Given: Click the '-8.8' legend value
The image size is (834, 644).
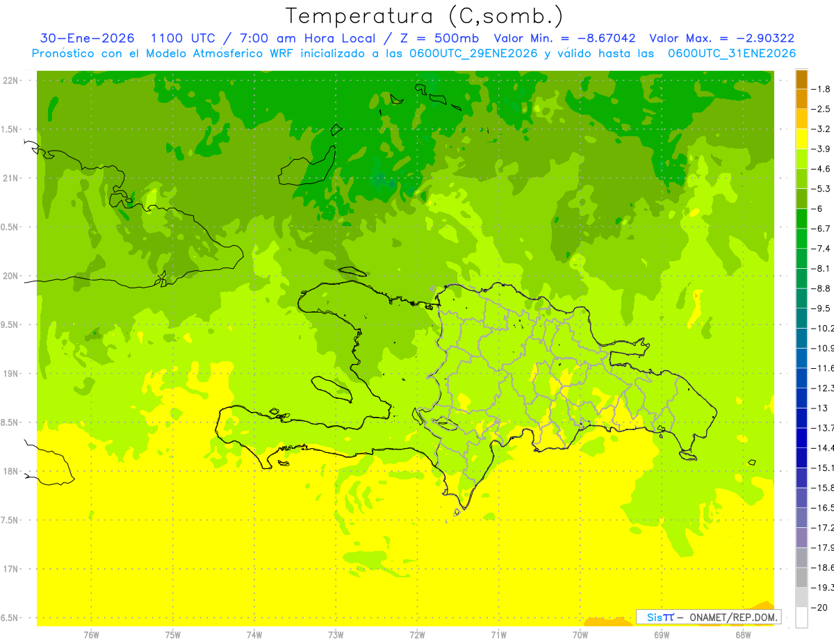Looking at the screenshot, I should click(x=821, y=288).
